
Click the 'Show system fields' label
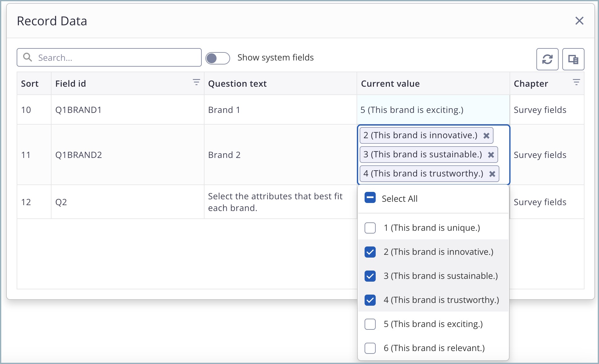[x=275, y=57]
